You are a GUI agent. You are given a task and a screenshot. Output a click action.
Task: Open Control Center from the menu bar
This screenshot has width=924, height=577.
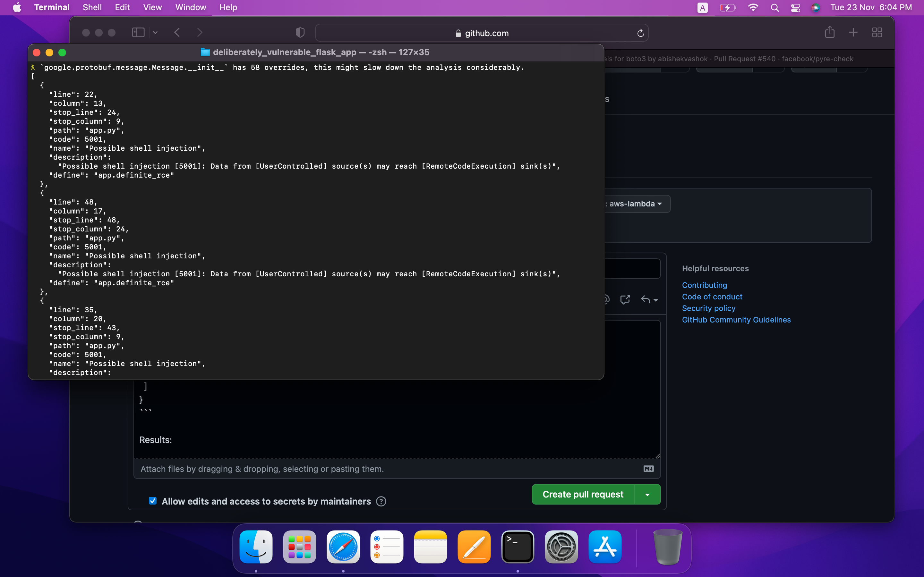click(x=795, y=7)
